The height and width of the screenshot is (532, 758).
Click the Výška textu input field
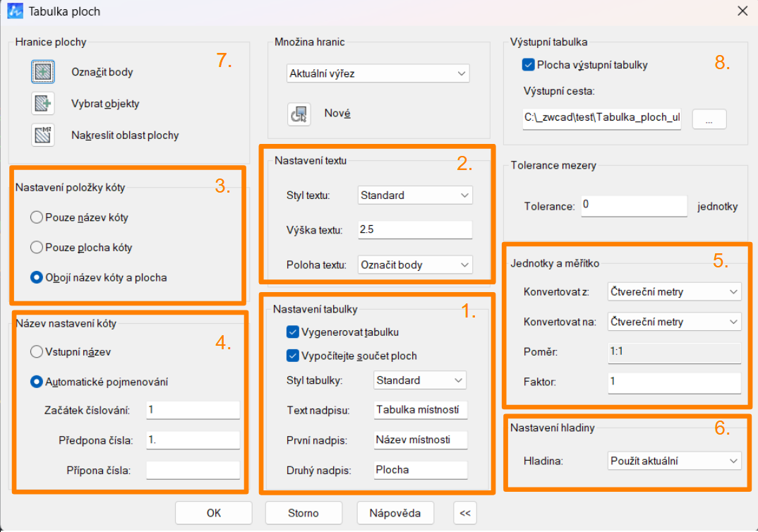[x=414, y=230]
